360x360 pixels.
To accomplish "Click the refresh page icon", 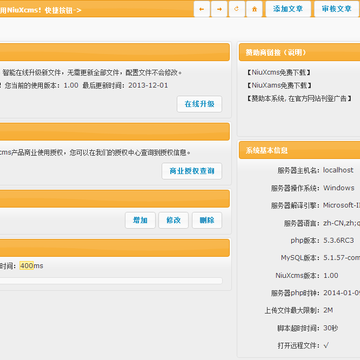I will pyautogui.click(x=237, y=9).
